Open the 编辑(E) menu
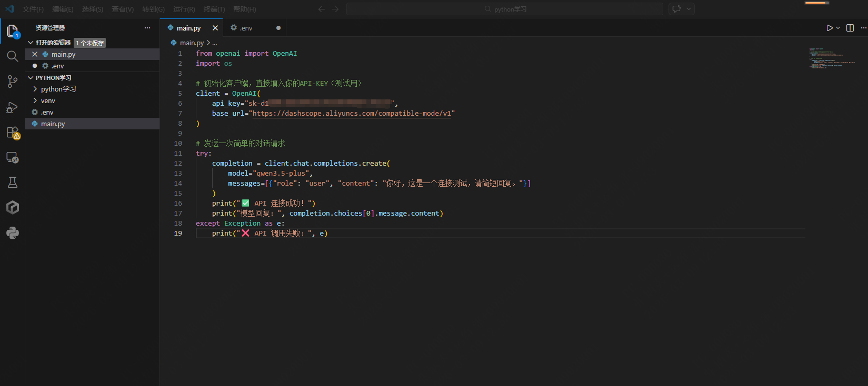868x386 pixels. coord(63,9)
